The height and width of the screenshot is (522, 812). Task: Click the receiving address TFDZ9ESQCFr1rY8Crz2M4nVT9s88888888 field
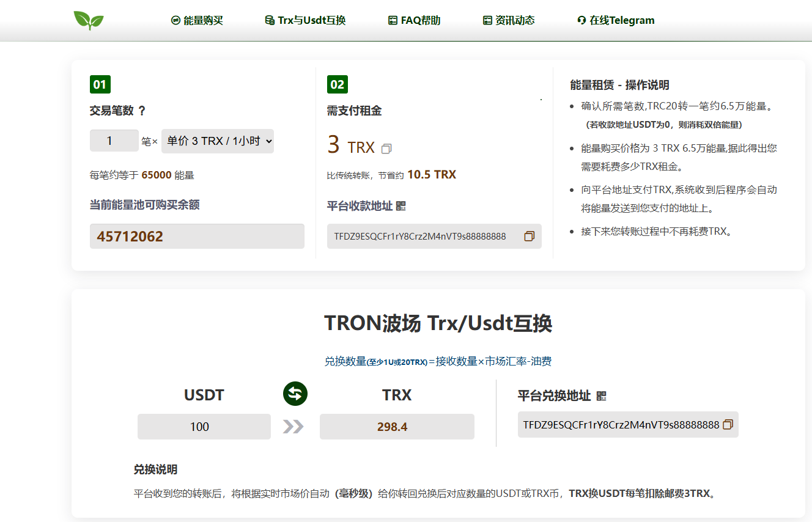pos(434,236)
